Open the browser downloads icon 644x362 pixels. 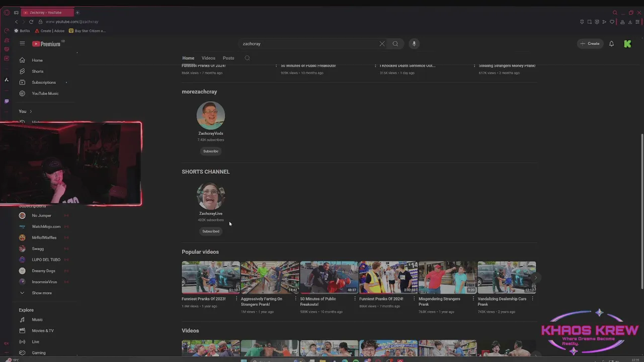click(630, 22)
